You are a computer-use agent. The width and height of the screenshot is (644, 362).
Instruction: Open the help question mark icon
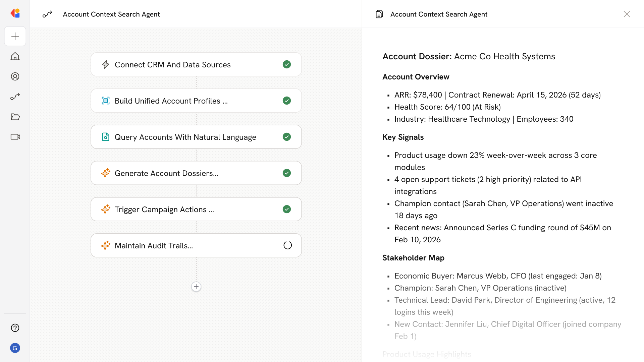point(15,328)
